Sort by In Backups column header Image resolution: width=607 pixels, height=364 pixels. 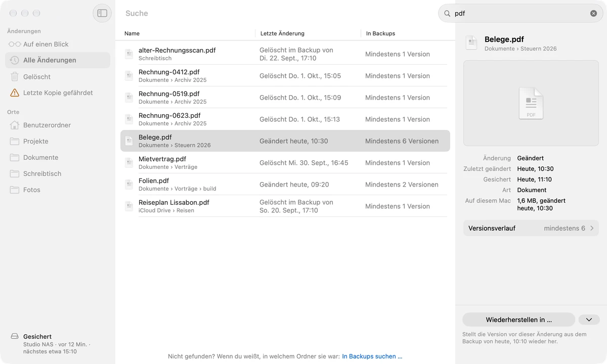point(380,33)
